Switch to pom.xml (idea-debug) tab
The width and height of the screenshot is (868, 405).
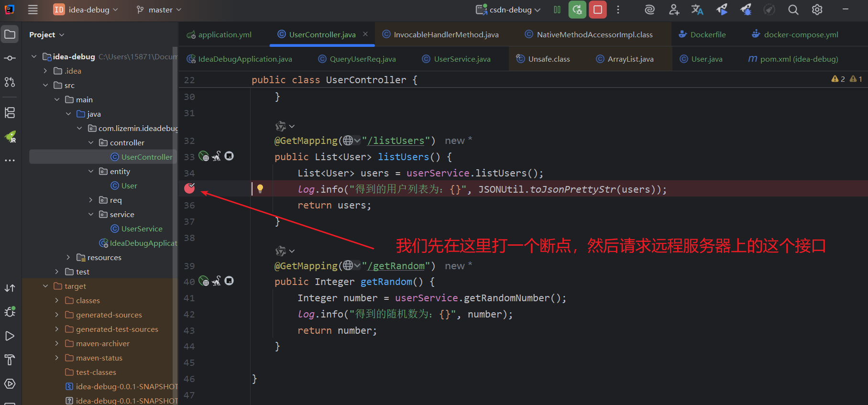(x=793, y=59)
